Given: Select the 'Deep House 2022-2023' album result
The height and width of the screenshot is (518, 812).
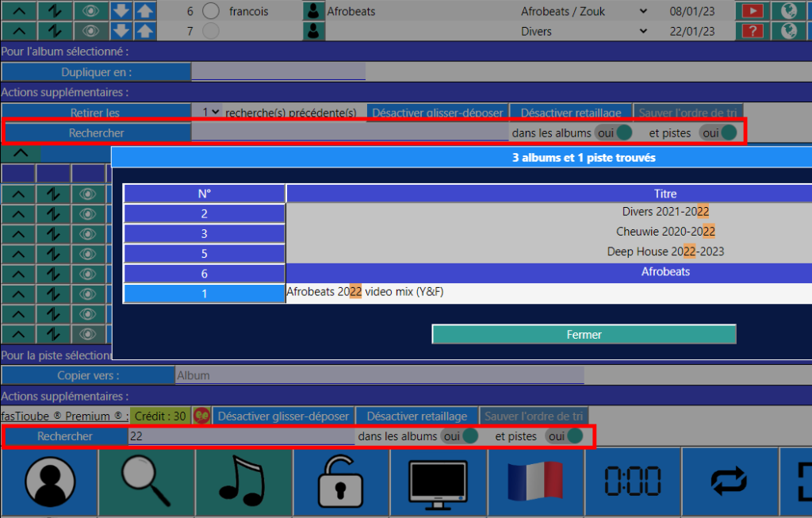Looking at the screenshot, I should (665, 251).
